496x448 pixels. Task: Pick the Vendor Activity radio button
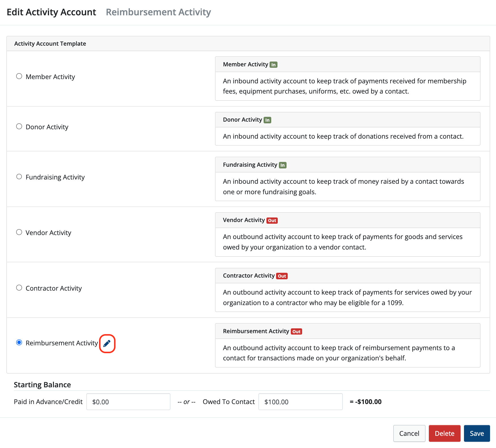[x=19, y=232]
